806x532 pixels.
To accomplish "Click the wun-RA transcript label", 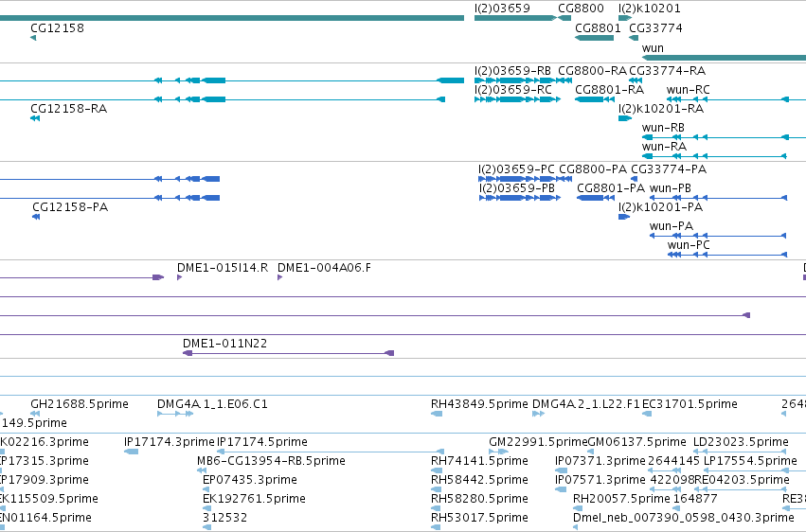I will pos(664,147).
